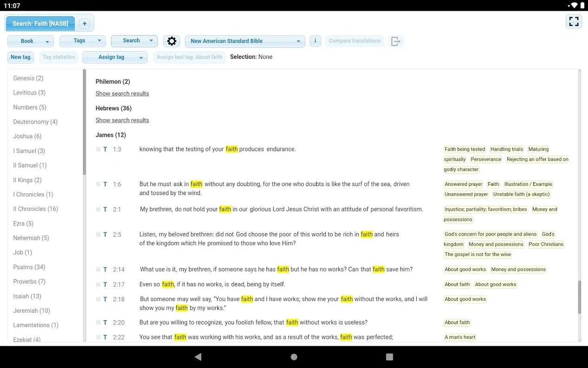Click N notes icon for James 2:22
588x368 pixels.
pos(98,337)
